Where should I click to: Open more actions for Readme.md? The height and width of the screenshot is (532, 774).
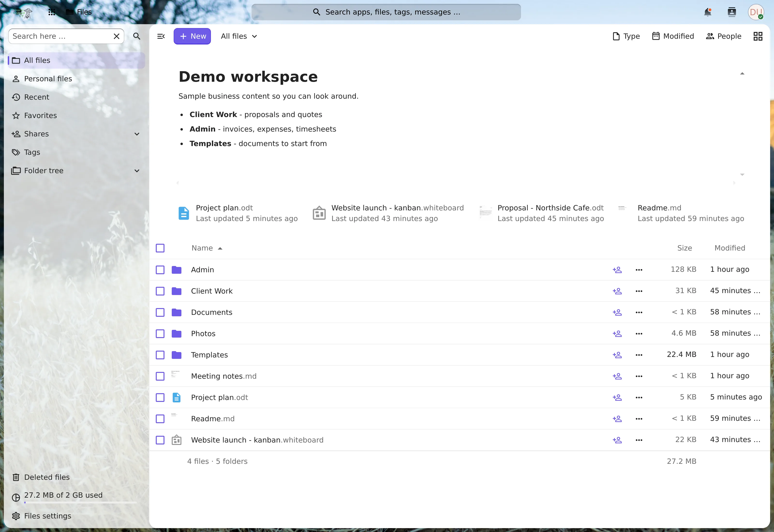tap(639, 419)
